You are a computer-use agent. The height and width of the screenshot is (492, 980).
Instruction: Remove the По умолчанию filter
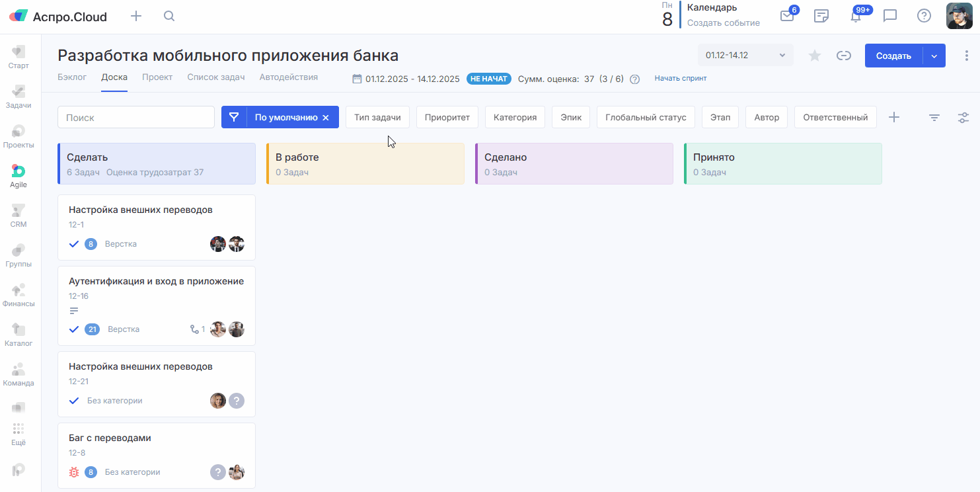[x=325, y=118]
